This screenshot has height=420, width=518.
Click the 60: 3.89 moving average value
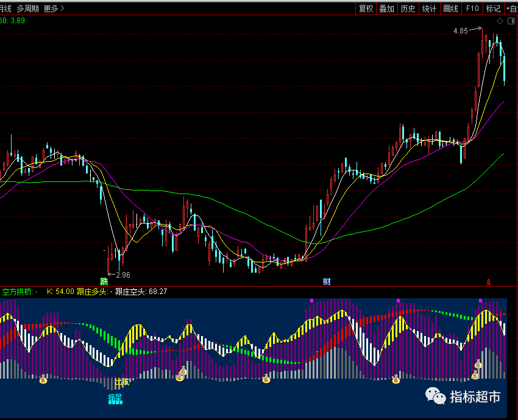coord(12,21)
